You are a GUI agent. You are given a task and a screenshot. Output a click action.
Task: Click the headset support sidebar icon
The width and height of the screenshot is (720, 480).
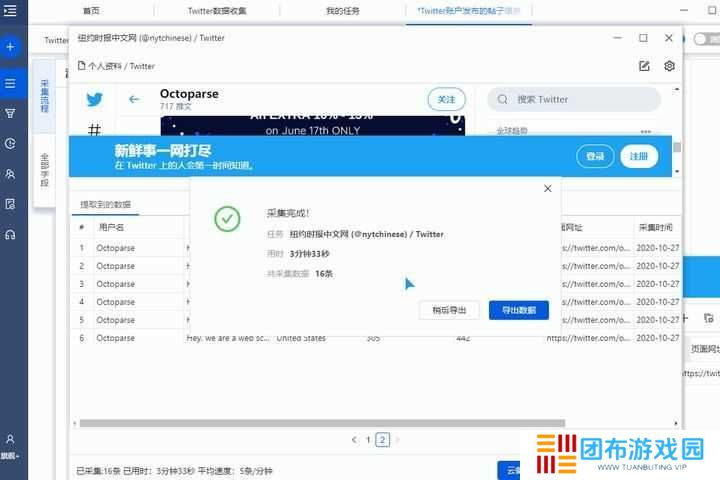[x=10, y=234]
